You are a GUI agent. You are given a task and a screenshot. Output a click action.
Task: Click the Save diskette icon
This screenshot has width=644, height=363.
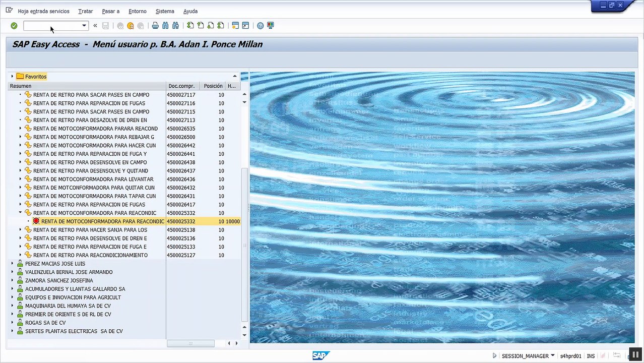tap(105, 26)
